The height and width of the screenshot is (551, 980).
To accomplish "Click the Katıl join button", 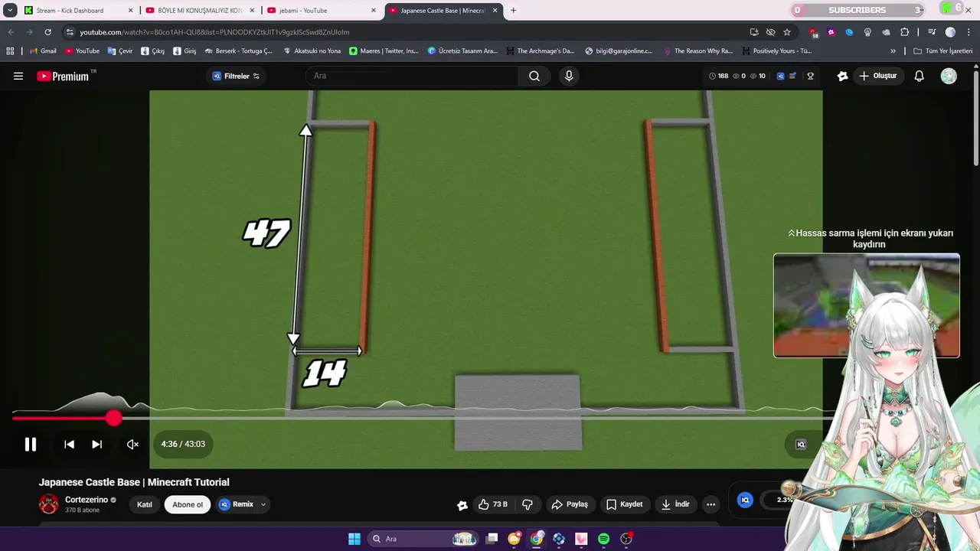I will coord(144,504).
